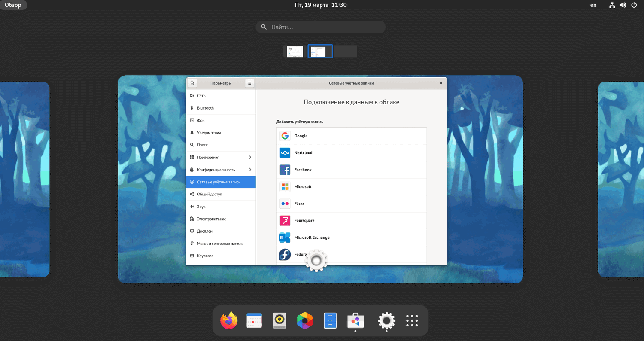Choose the Flickr account logo
Image resolution: width=644 pixels, height=341 pixels.
click(285, 204)
